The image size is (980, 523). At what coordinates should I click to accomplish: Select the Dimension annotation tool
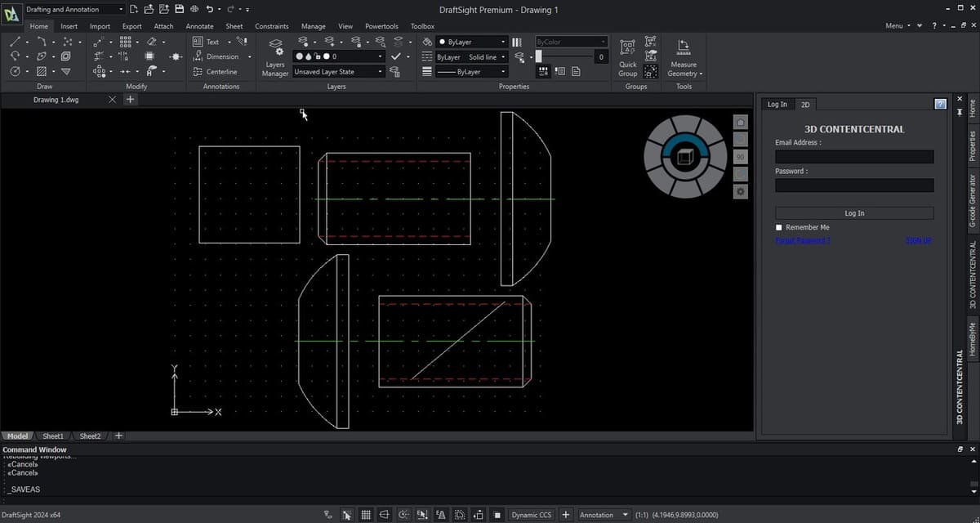(223, 56)
